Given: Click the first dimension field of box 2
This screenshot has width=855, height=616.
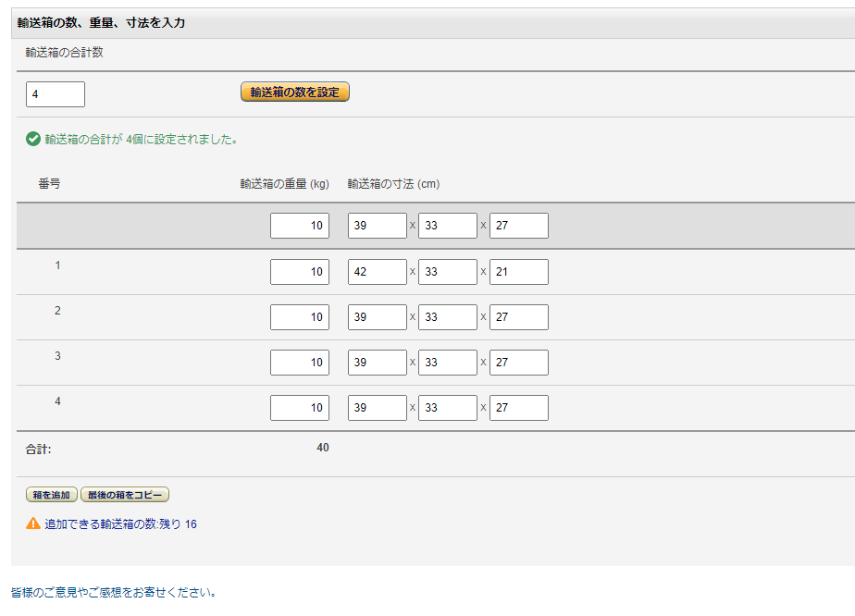Looking at the screenshot, I should click(377, 317).
